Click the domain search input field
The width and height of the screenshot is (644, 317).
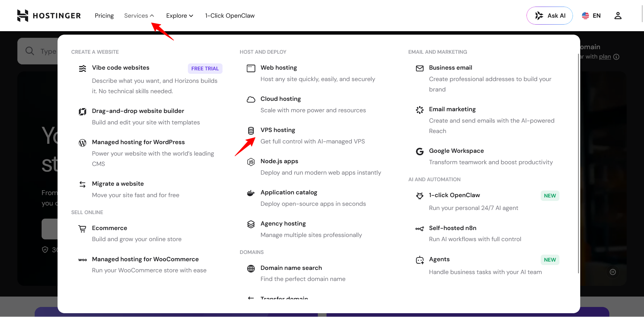tap(38, 51)
